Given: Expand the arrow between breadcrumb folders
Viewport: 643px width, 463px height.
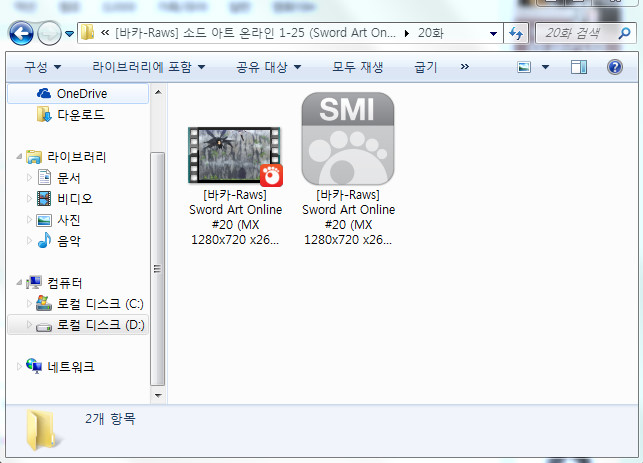Looking at the screenshot, I should 406,33.
